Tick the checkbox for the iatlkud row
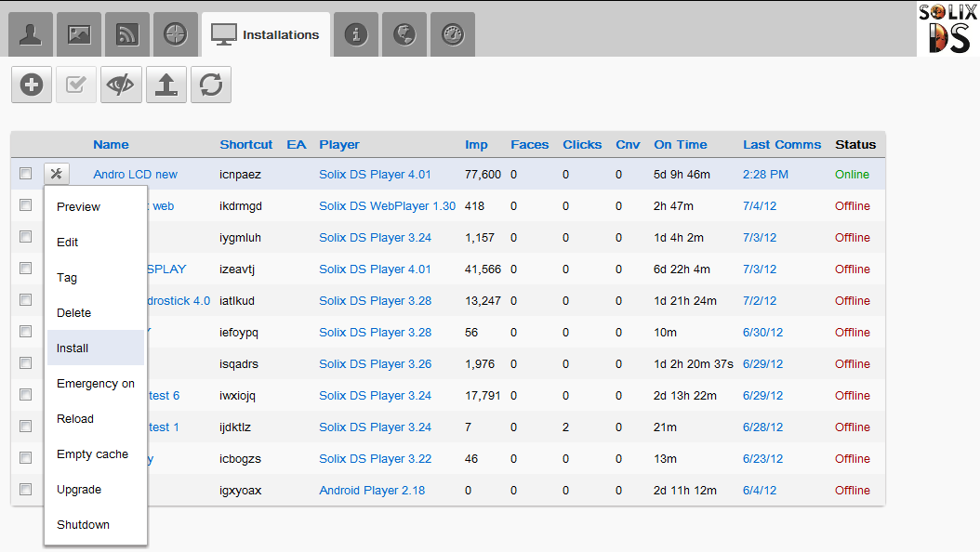980x552 pixels. [x=26, y=300]
